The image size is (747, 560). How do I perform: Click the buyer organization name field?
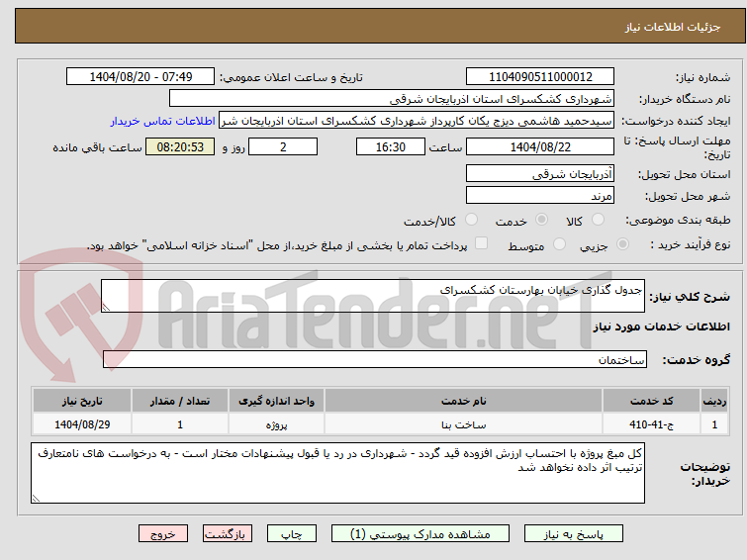pyautogui.click(x=392, y=99)
